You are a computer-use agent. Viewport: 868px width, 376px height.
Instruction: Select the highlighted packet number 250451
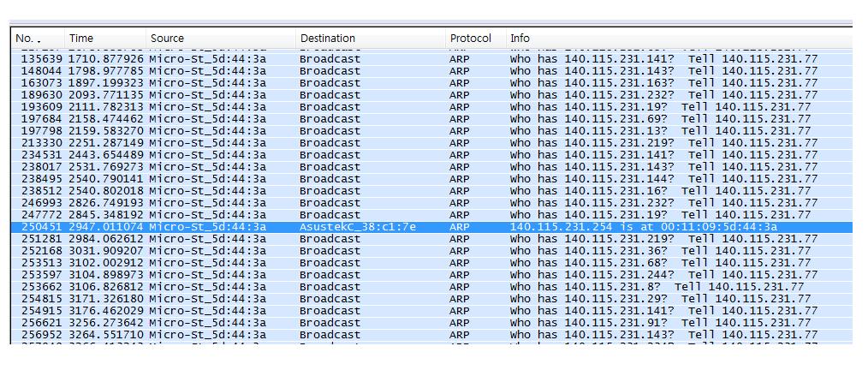[x=39, y=227]
